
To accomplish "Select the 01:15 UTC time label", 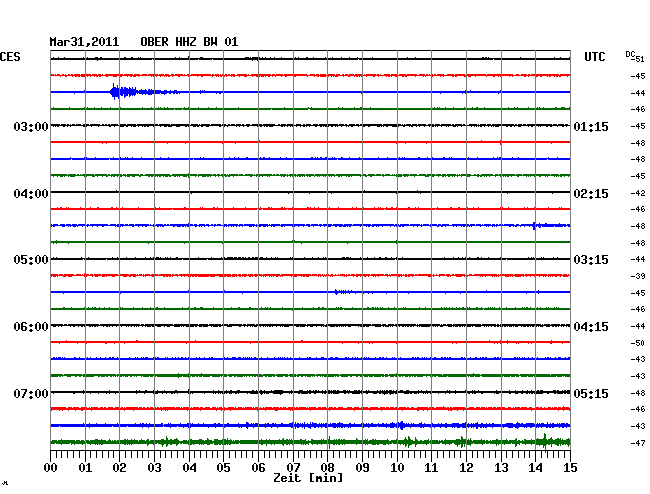I will coord(591,126).
